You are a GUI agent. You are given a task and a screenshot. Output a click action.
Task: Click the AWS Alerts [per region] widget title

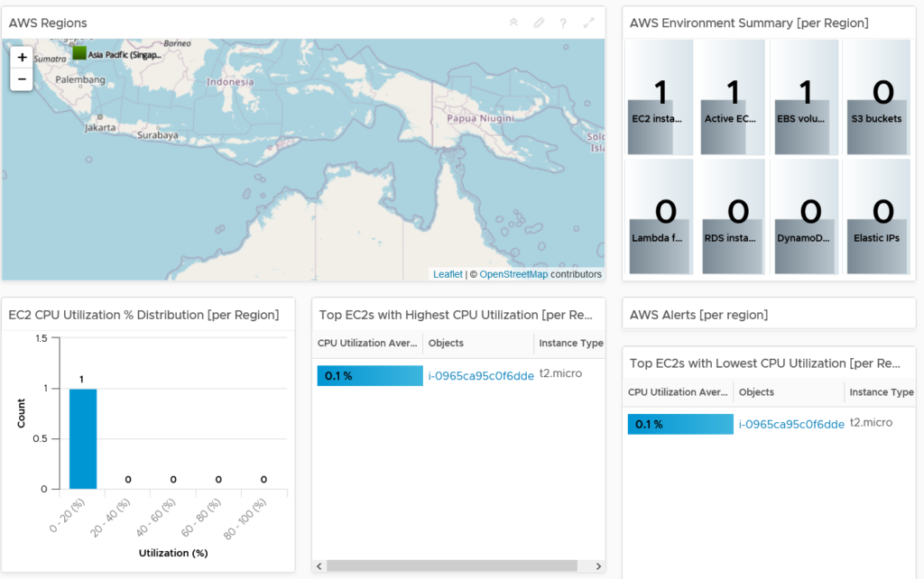pos(698,315)
